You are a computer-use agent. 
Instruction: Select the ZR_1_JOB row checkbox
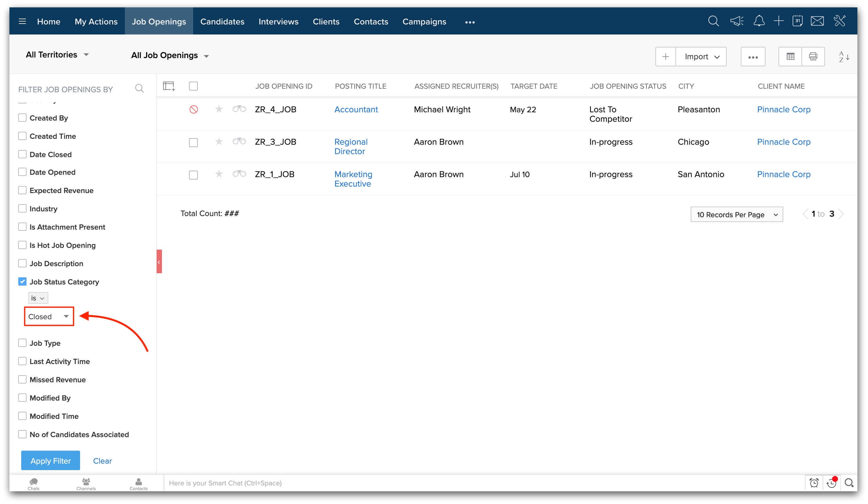point(193,175)
